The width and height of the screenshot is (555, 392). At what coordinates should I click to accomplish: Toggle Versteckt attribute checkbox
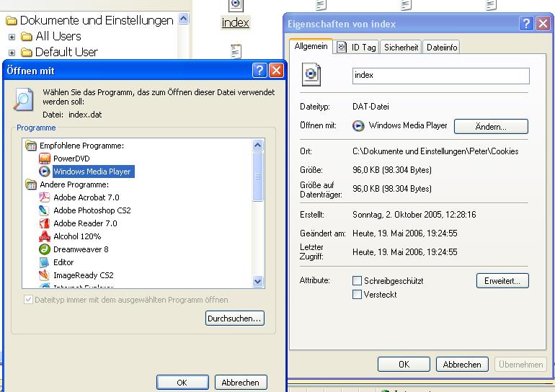point(357,294)
